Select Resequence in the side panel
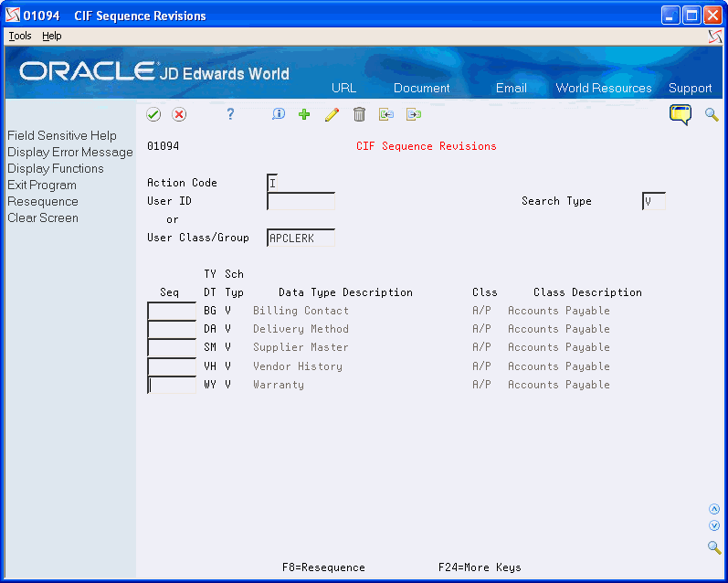 pyautogui.click(x=43, y=202)
